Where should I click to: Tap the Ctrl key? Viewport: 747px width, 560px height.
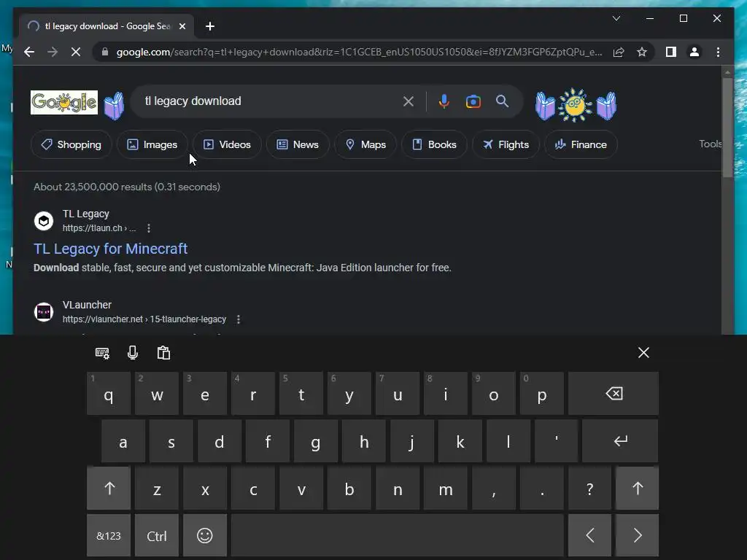click(x=157, y=535)
